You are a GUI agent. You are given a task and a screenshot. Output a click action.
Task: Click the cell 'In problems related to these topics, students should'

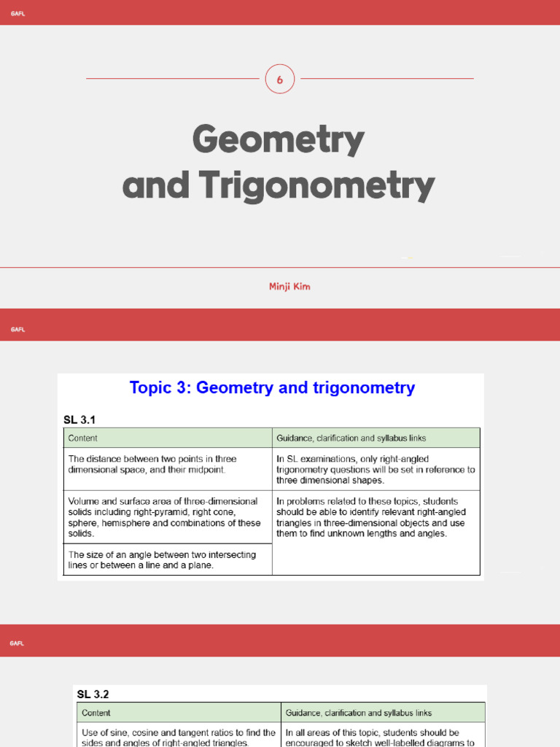click(376, 533)
